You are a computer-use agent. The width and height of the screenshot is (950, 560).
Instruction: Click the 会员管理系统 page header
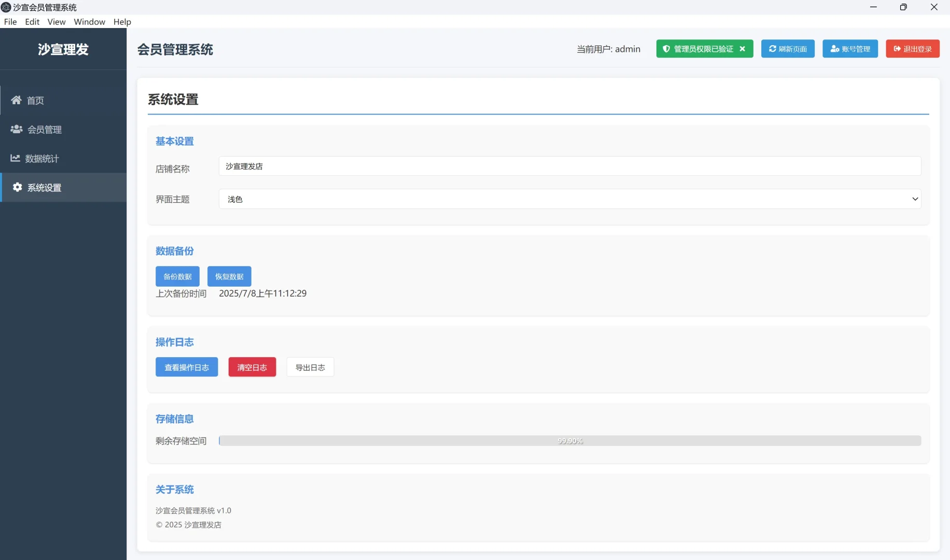pyautogui.click(x=175, y=49)
